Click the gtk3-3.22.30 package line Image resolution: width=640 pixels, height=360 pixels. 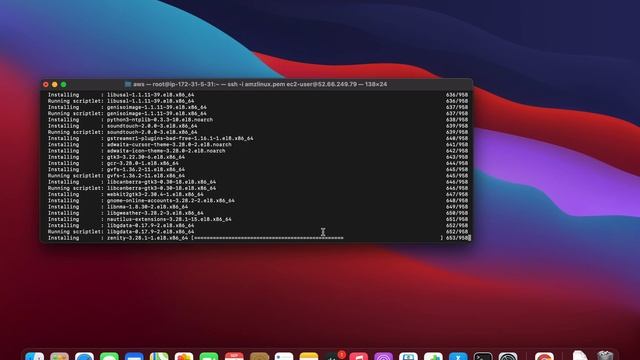[x=258, y=157]
